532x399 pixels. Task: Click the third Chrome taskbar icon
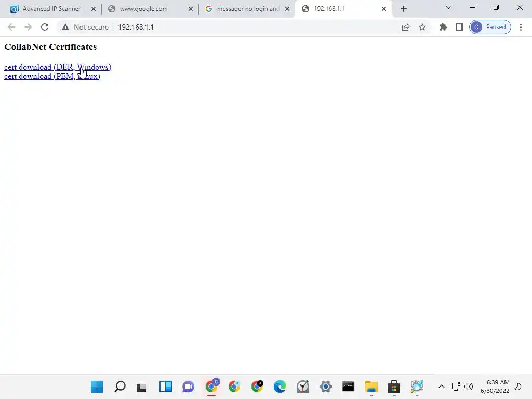coord(257,387)
